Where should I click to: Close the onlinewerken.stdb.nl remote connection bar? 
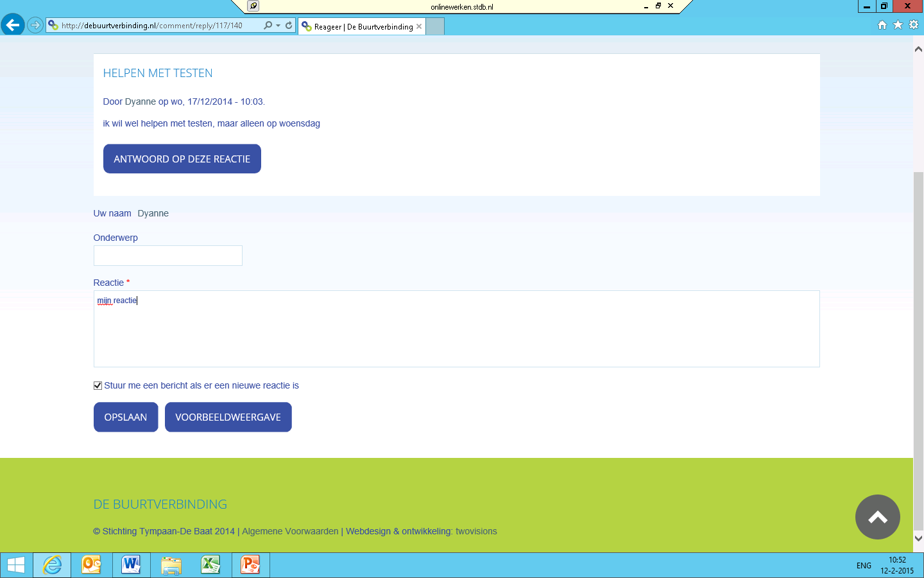click(x=671, y=6)
